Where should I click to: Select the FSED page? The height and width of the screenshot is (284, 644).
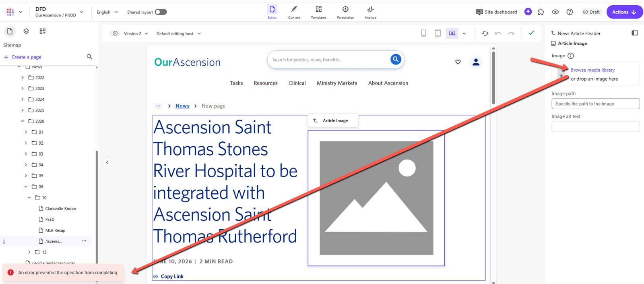tap(50, 220)
